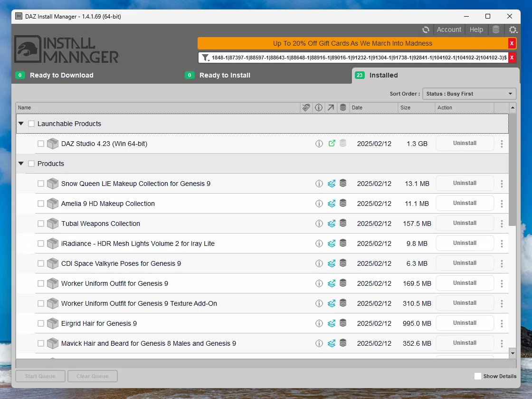The height and width of the screenshot is (399, 532).
Task: Dismiss the orange gift card promo banner
Action: [512, 43]
